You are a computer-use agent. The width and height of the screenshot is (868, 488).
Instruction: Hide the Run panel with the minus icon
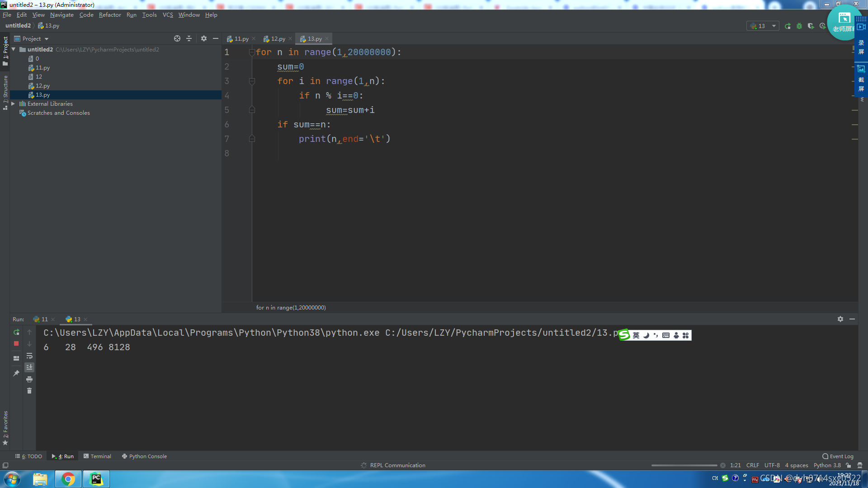pos(852,319)
